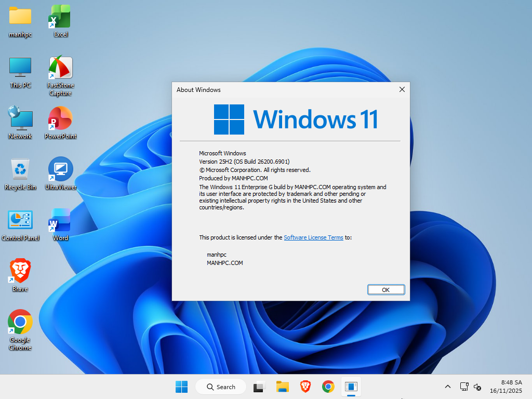
Task: Unmute the volume in the system tray
Action: pos(477,387)
